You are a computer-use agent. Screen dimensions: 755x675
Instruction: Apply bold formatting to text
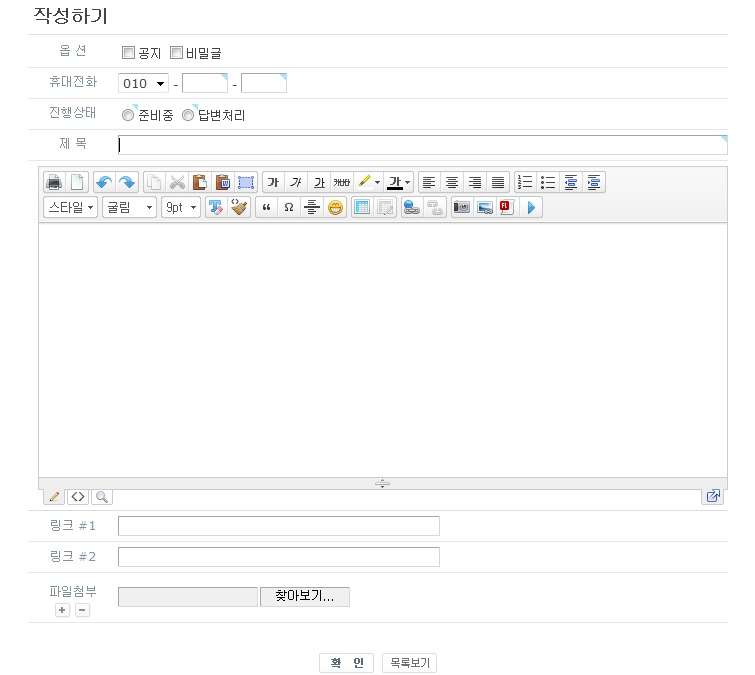(x=273, y=182)
